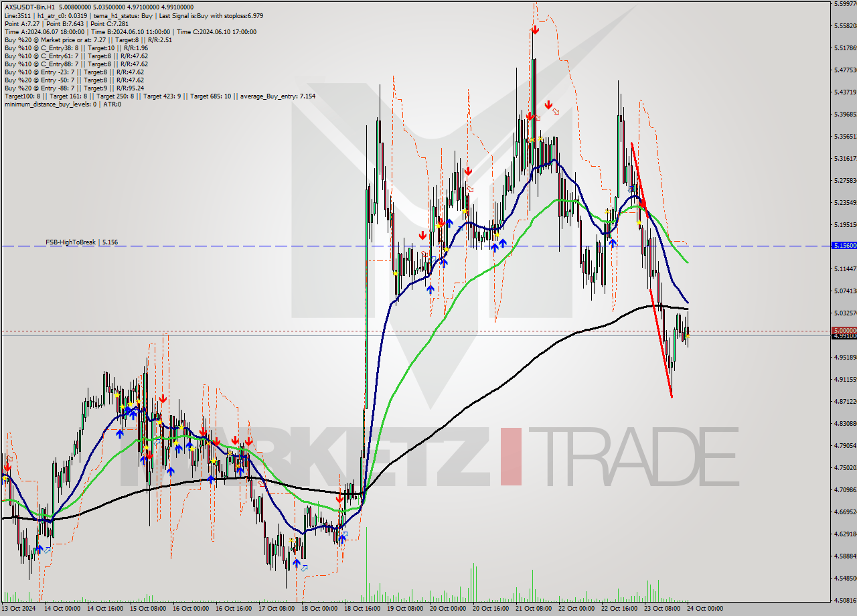This screenshot has height=616, width=857.
Task: Click the 4.8308 price axis label
Action: (x=844, y=424)
